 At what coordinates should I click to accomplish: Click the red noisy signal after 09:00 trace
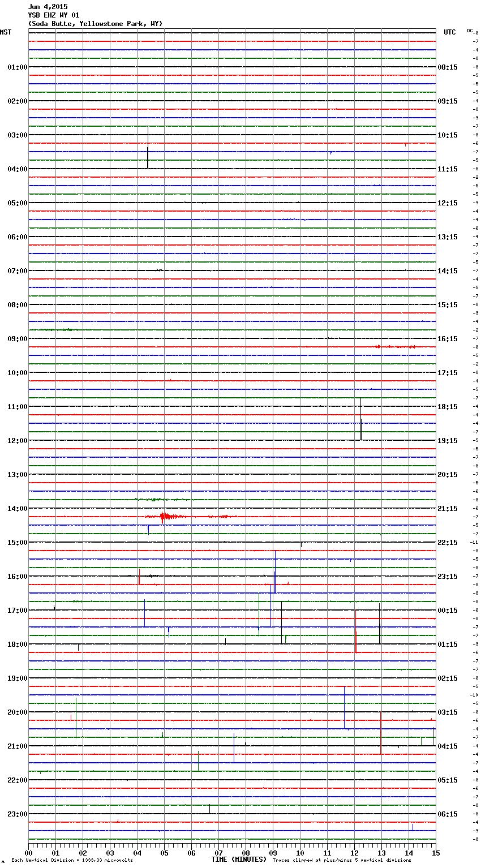(396, 346)
